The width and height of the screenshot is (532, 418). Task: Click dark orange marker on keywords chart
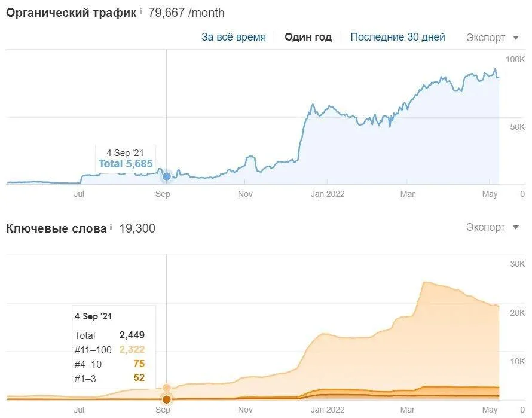pos(167,399)
